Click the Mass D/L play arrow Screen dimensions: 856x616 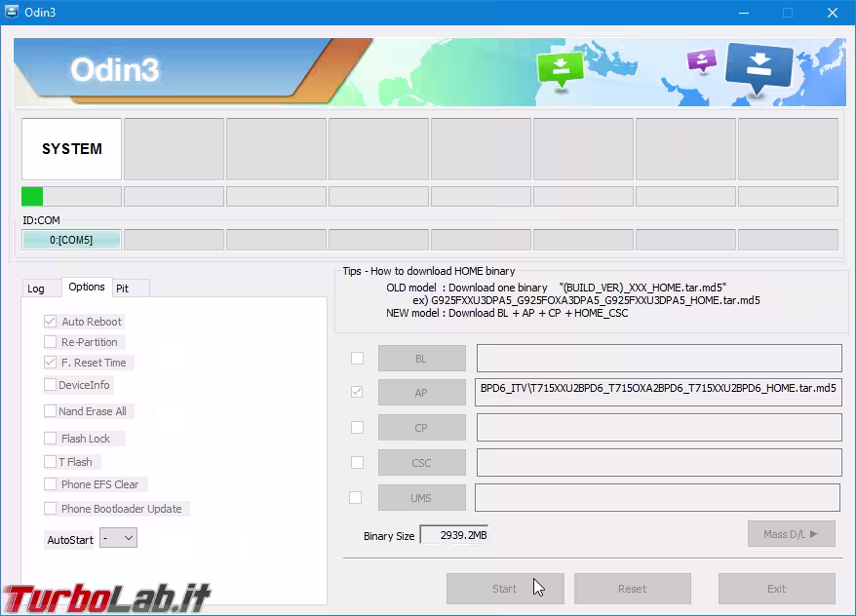tap(814, 534)
